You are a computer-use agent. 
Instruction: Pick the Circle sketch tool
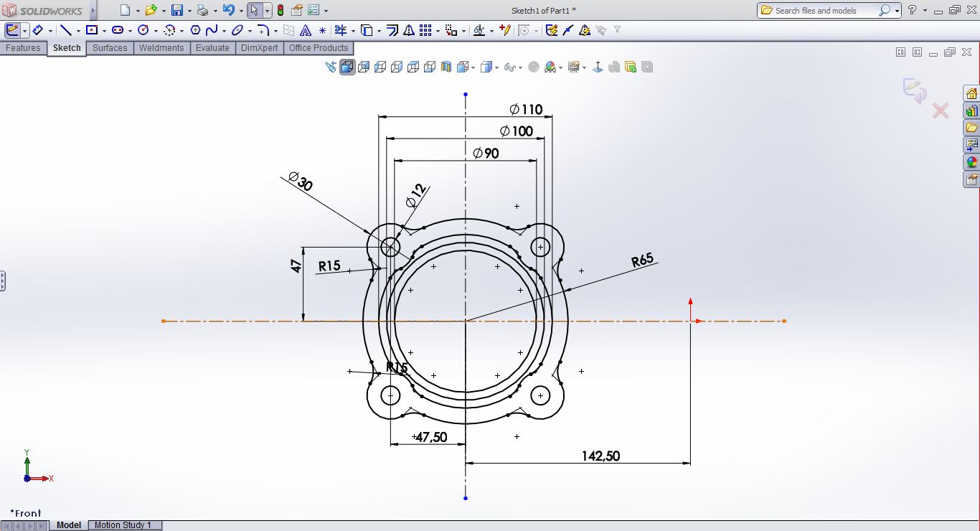(143, 29)
